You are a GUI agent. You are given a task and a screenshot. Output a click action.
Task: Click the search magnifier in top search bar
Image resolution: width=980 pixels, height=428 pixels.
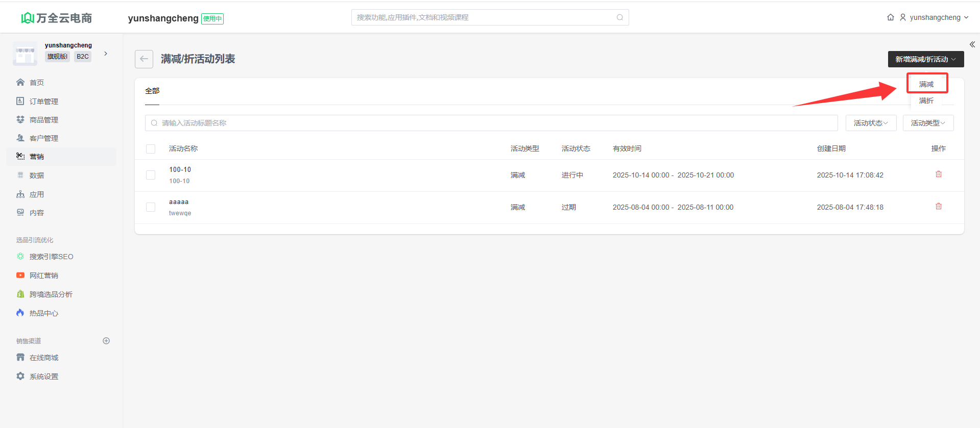click(x=619, y=17)
